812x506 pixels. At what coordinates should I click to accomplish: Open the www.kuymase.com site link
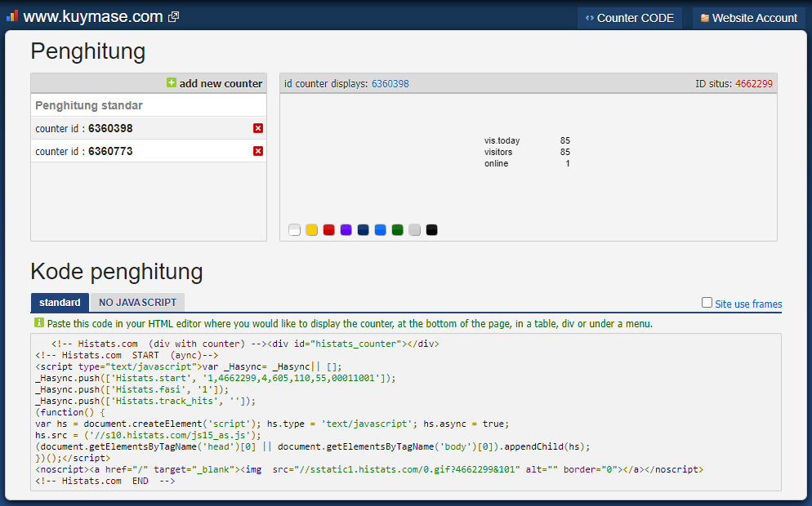(x=93, y=16)
